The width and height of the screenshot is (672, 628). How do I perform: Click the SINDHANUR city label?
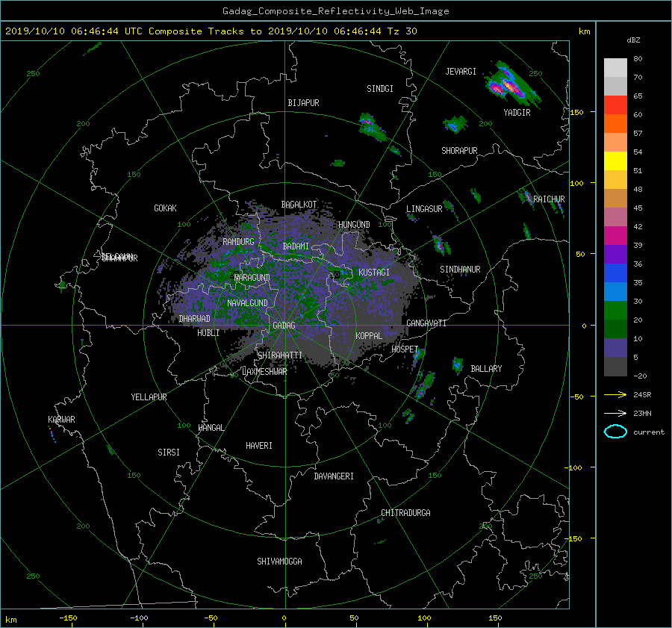tap(460, 270)
